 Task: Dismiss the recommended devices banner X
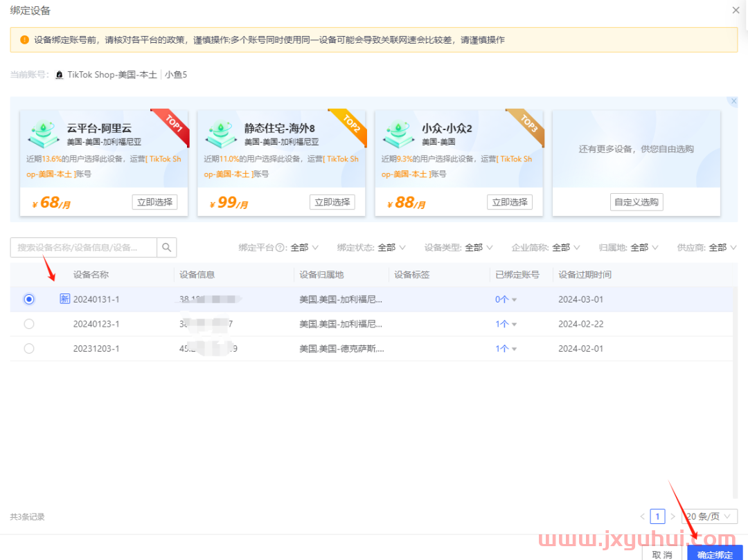click(733, 101)
